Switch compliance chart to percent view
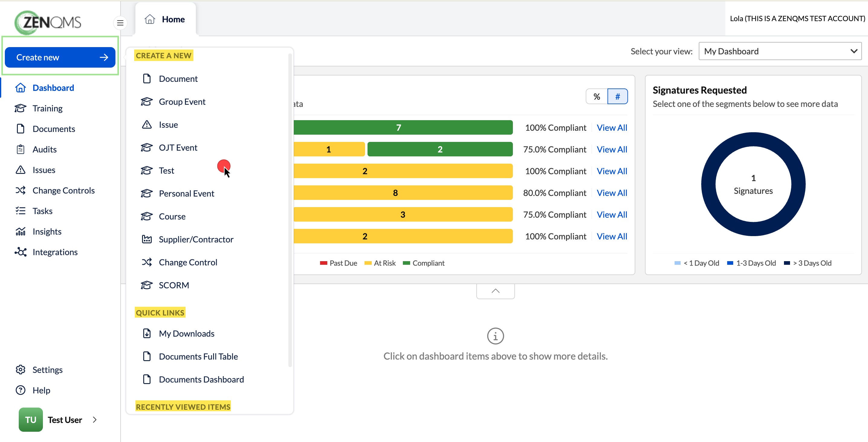868x442 pixels. tap(596, 97)
